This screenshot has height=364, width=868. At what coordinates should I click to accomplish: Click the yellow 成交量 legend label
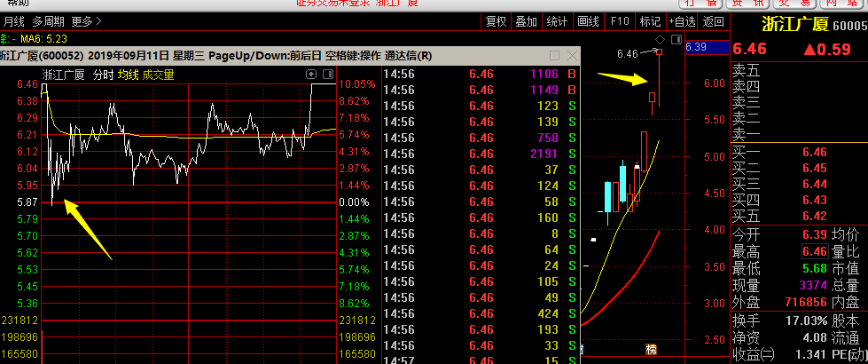tap(159, 75)
